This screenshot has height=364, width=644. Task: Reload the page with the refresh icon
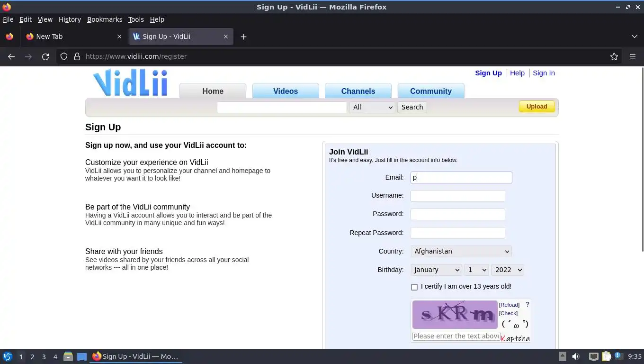pyautogui.click(x=45, y=56)
